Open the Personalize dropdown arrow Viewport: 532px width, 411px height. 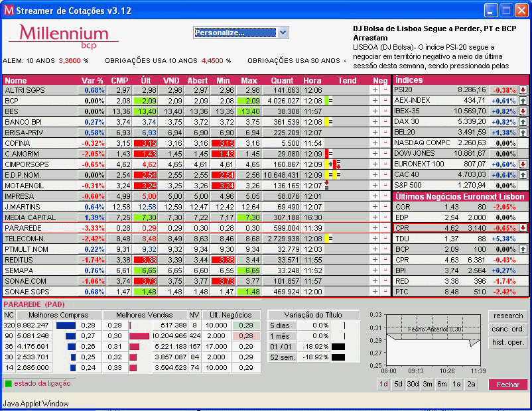click(x=283, y=32)
